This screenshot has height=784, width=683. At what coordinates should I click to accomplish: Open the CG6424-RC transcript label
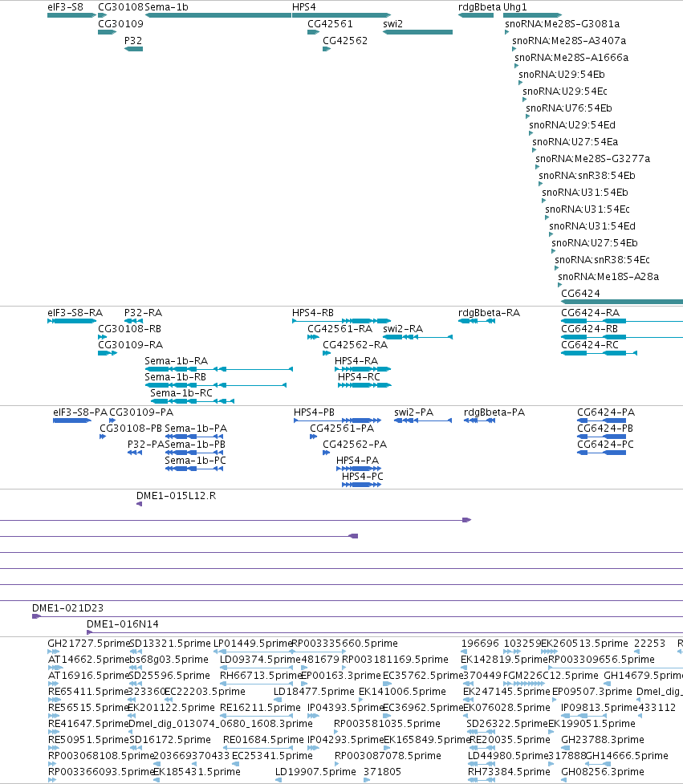pos(590,345)
